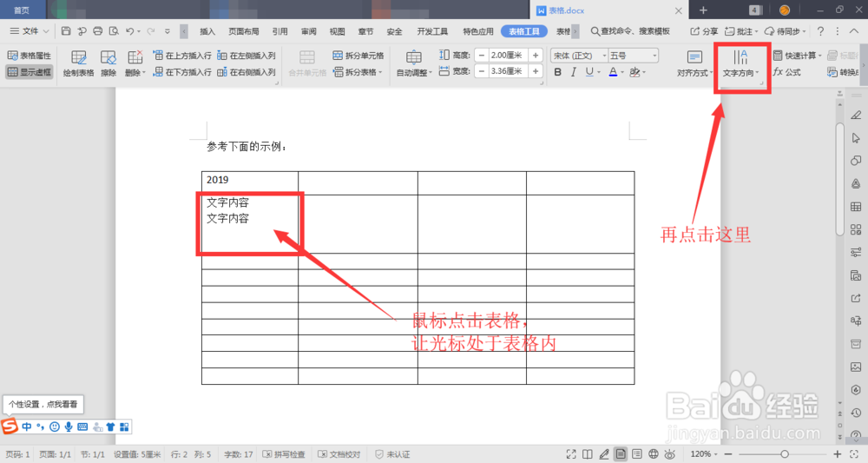Toggle Bold formatting
This screenshot has width=868, height=463.
(557, 72)
